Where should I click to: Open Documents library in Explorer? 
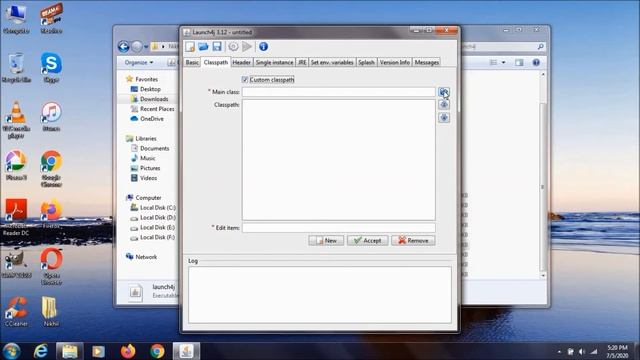tap(154, 149)
